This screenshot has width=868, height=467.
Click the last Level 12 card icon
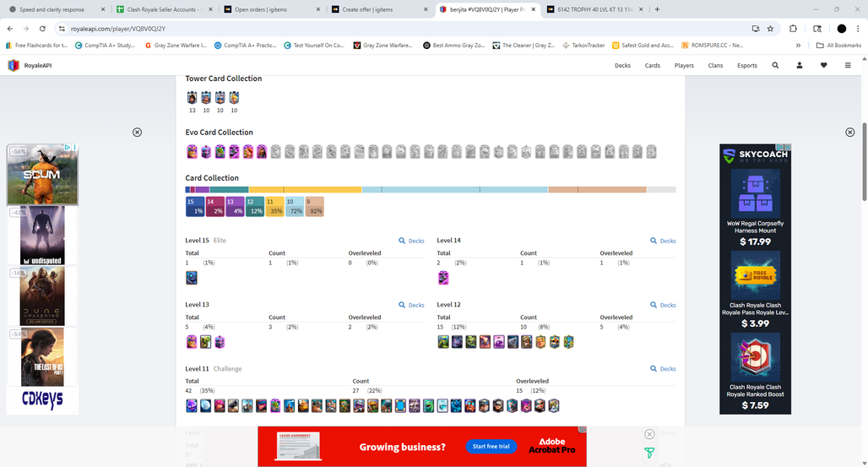568,342
